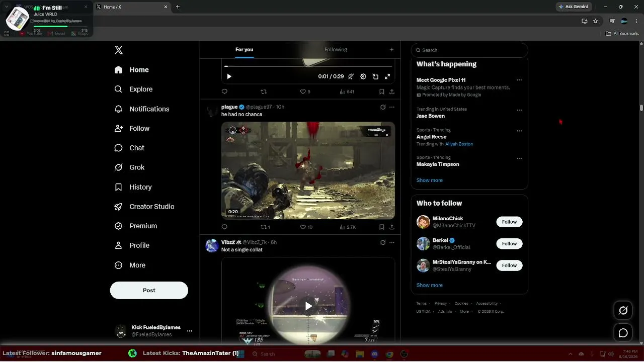644x362 pixels.
Task: Reply to plague's post
Action: [224, 227]
